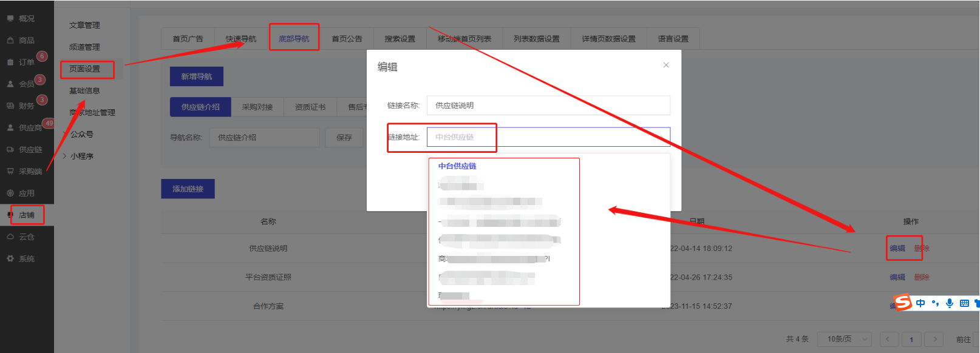The width and height of the screenshot is (980, 353).
Task: Click the microphone icon in the IME toolbar
Action: pos(949,303)
